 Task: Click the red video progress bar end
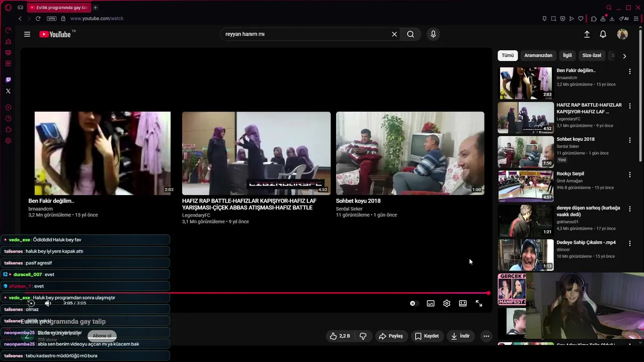click(488, 293)
